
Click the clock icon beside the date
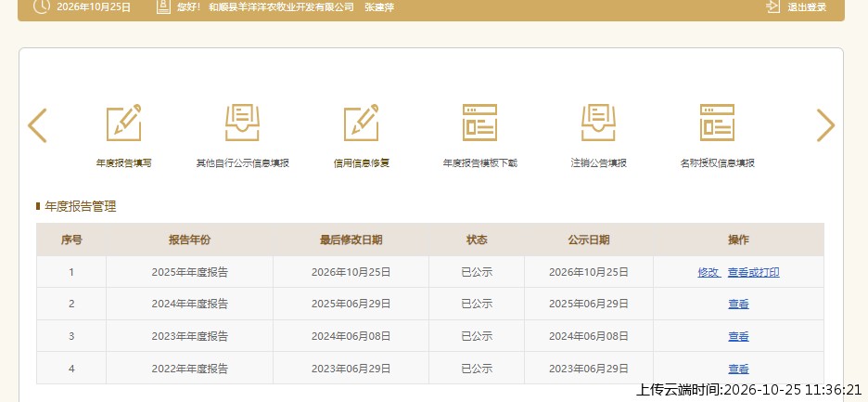tap(41, 6)
